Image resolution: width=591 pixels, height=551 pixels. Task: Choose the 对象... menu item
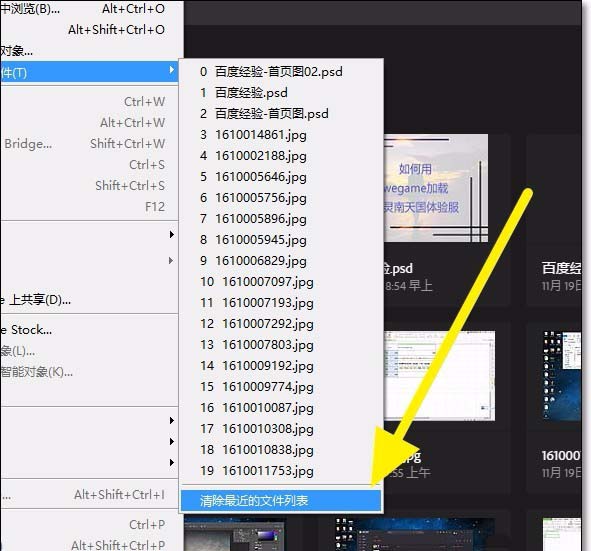(x=89, y=51)
